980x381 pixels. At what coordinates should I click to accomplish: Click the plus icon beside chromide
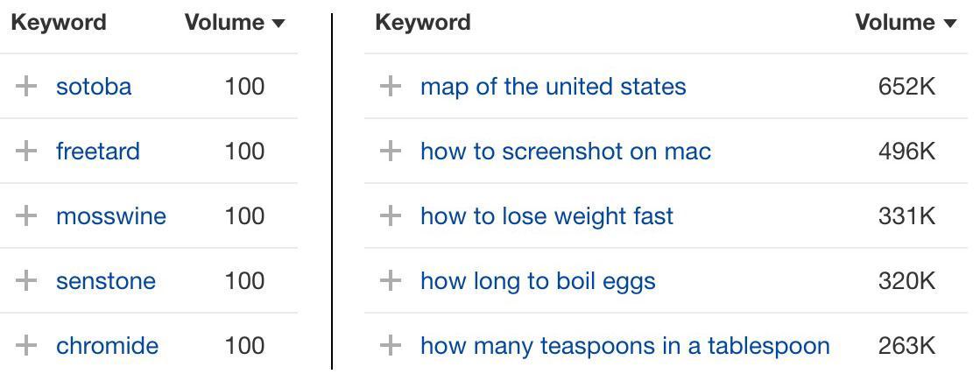coord(27,345)
